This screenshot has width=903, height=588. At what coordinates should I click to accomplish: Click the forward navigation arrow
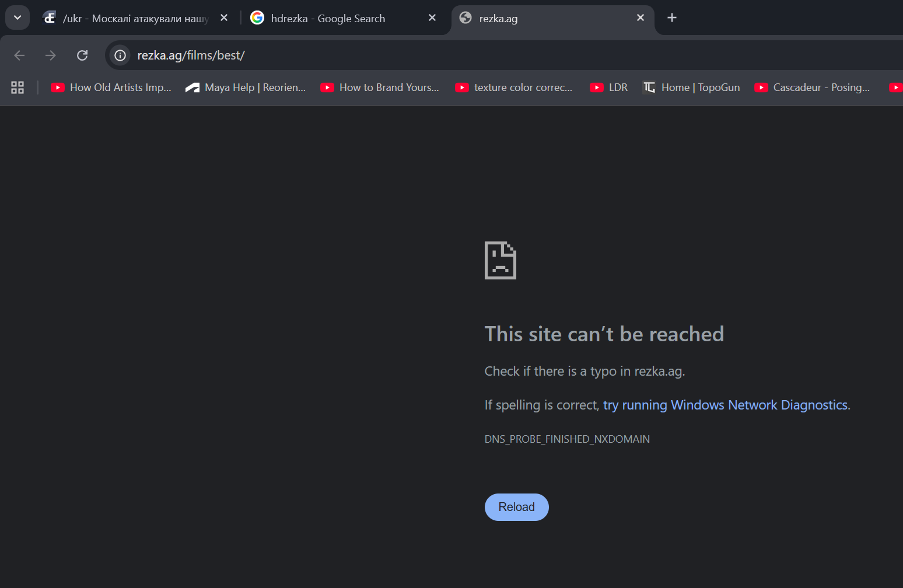point(51,55)
